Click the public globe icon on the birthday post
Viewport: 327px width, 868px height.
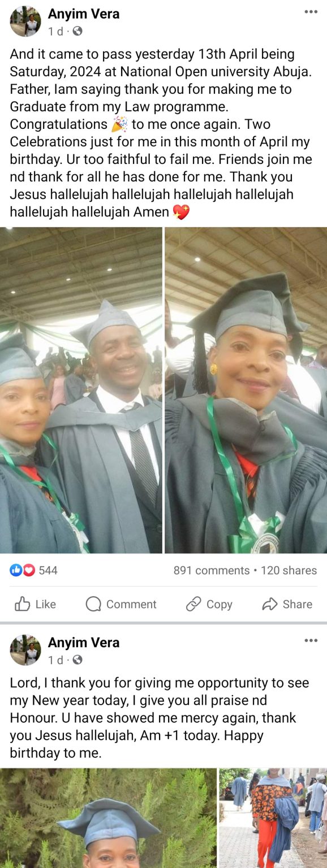[x=78, y=660]
